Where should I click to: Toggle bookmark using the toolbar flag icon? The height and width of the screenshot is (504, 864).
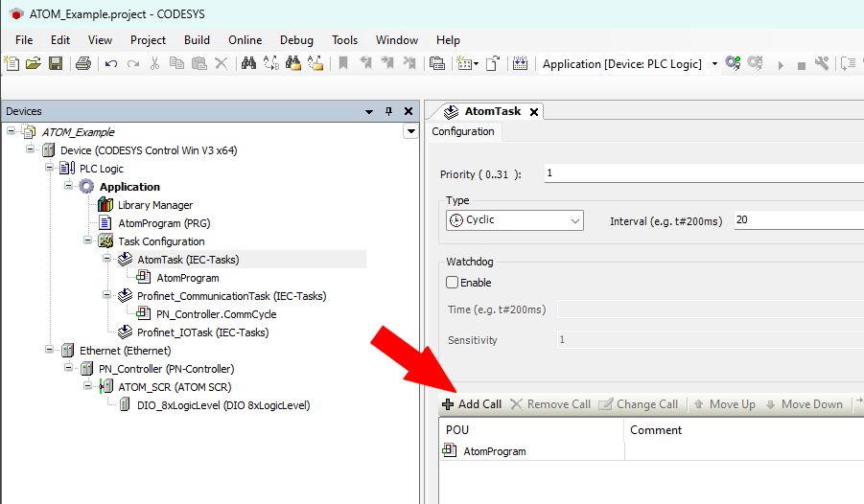coord(342,63)
